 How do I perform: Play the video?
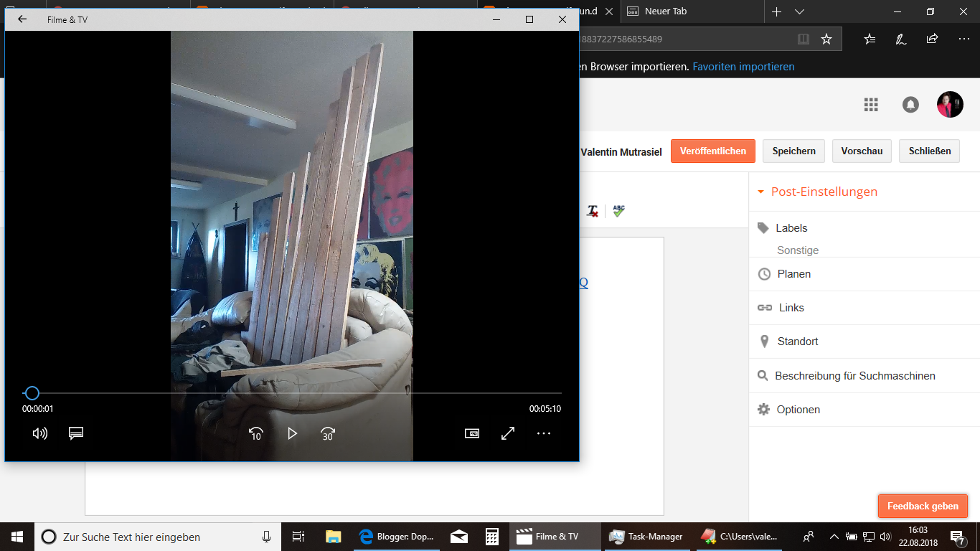[292, 433]
